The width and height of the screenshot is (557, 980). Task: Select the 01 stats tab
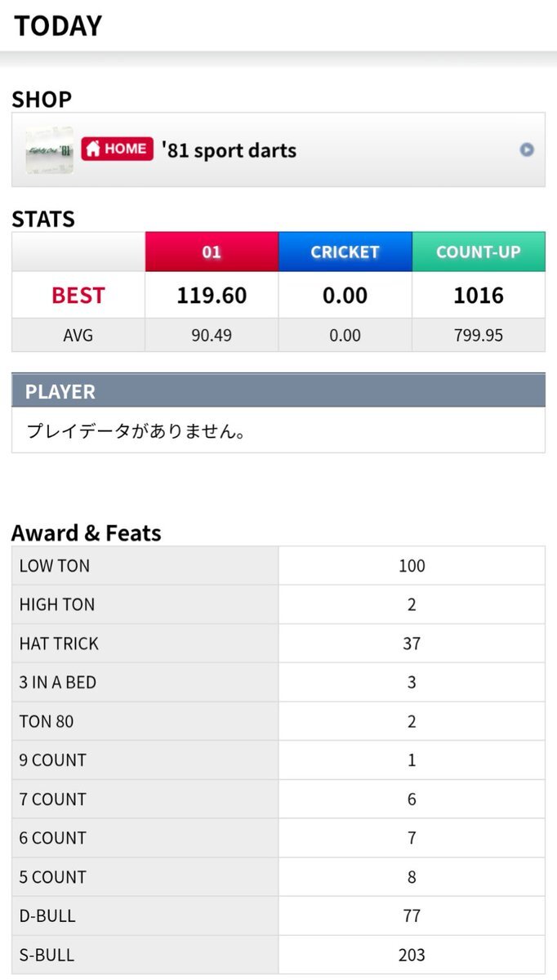(212, 252)
